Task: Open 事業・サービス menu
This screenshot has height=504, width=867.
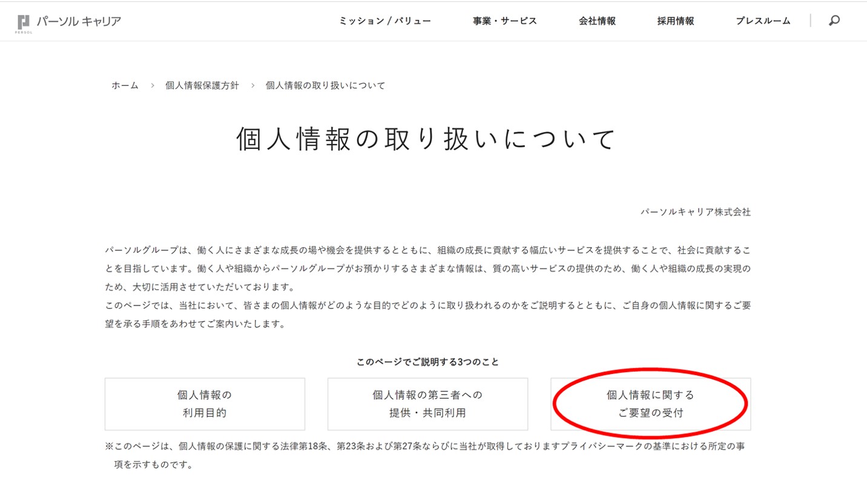Action: [x=505, y=21]
